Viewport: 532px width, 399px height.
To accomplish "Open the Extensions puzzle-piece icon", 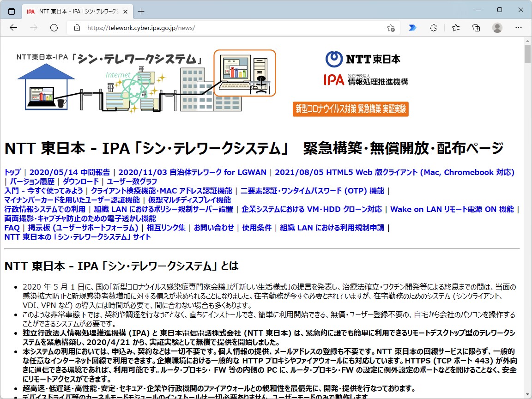I will (433, 28).
